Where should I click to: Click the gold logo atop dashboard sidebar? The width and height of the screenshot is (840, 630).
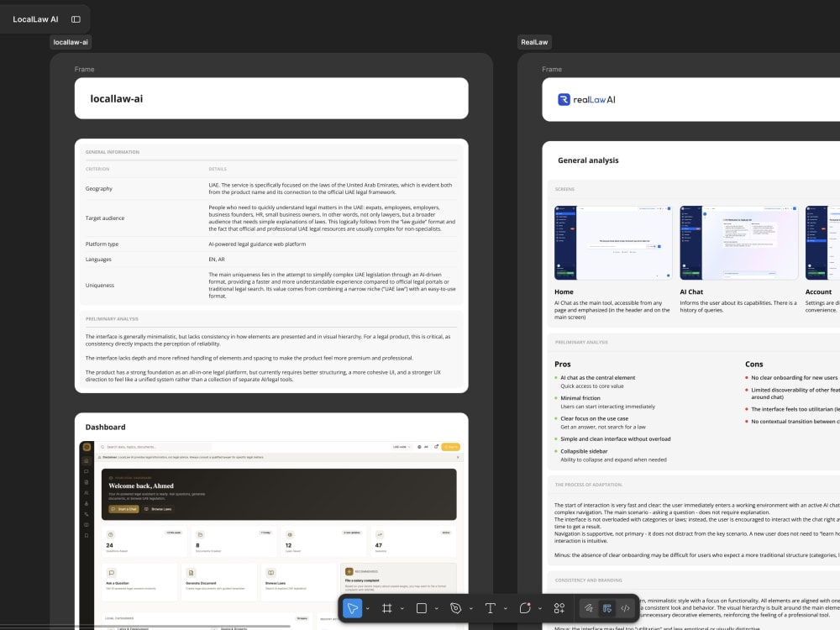click(87, 447)
